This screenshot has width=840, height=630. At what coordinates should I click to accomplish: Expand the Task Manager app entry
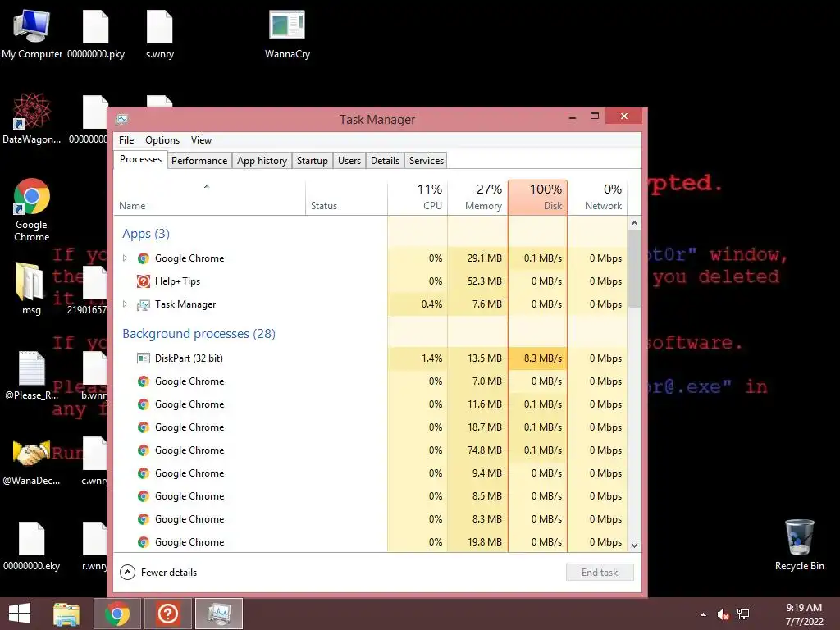[125, 304]
